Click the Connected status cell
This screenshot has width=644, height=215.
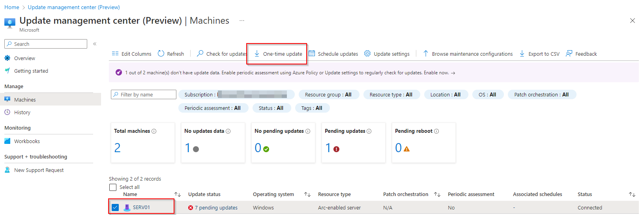590,207
